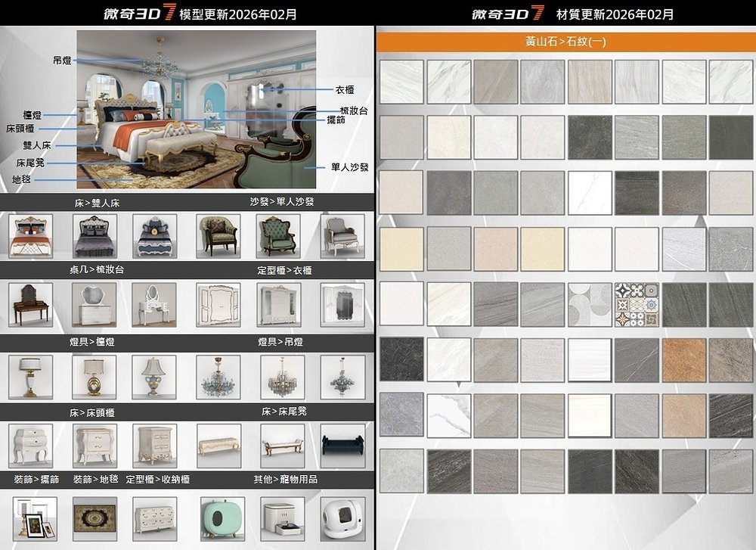756x550 pixels.
Task: Pick the cream two-drawer nightstand model
Action: (94, 446)
